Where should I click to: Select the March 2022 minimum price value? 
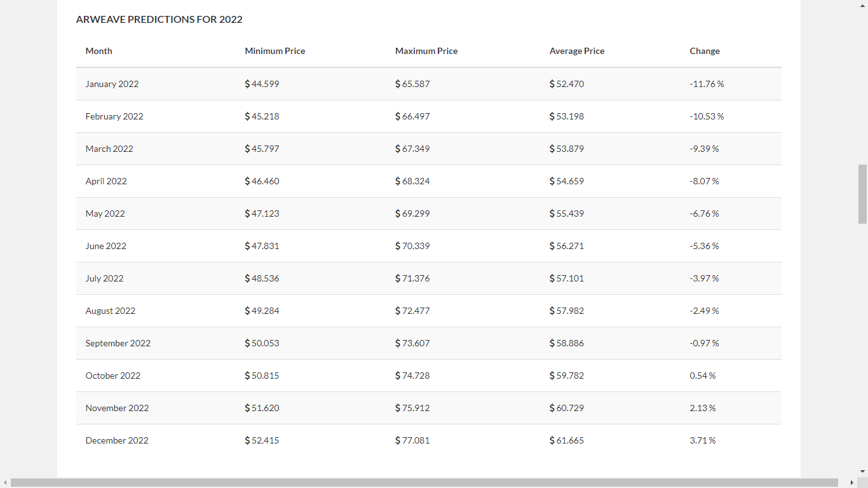[262, 149]
